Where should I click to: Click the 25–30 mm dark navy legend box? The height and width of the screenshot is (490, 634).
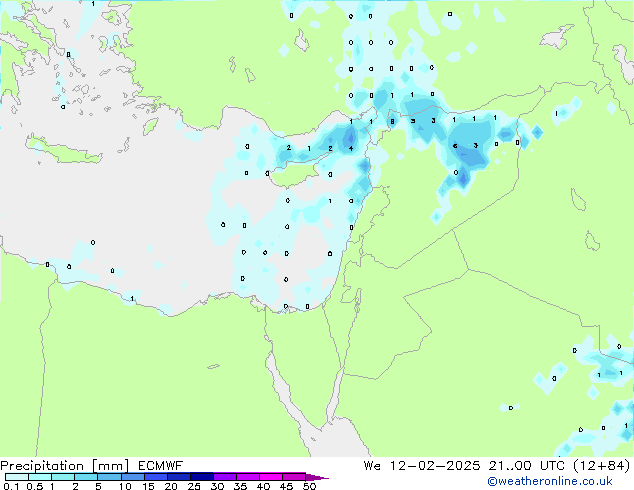click(201, 477)
